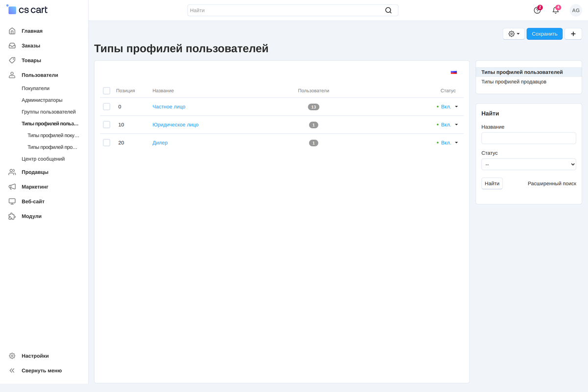Focus the top Найти search field
This screenshot has height=392, width=588.
click(293, 10)
